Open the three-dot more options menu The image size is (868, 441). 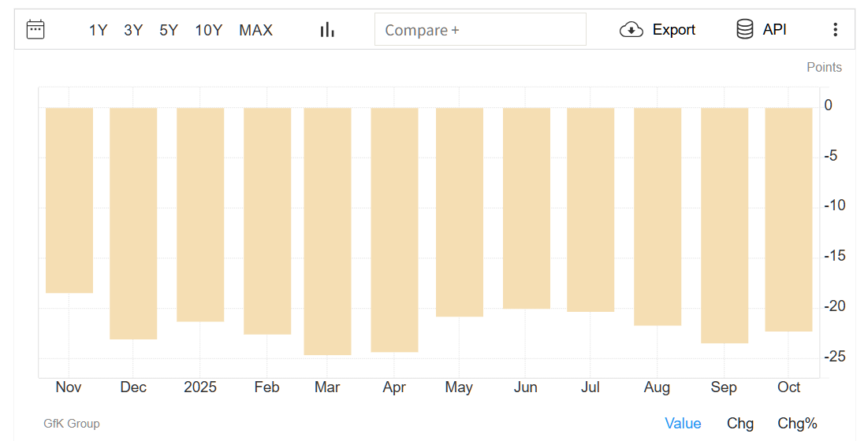[x=836, y=30]
